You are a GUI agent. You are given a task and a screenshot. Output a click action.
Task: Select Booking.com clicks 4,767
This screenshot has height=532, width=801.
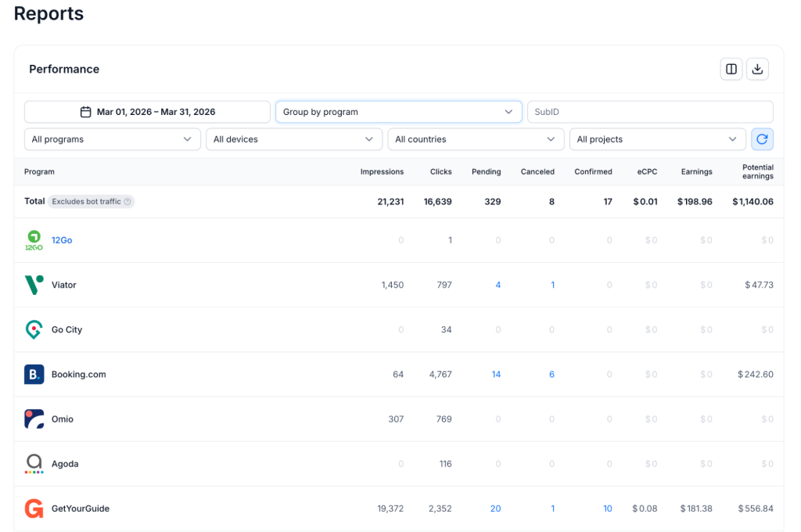click(x=440, y=374)
